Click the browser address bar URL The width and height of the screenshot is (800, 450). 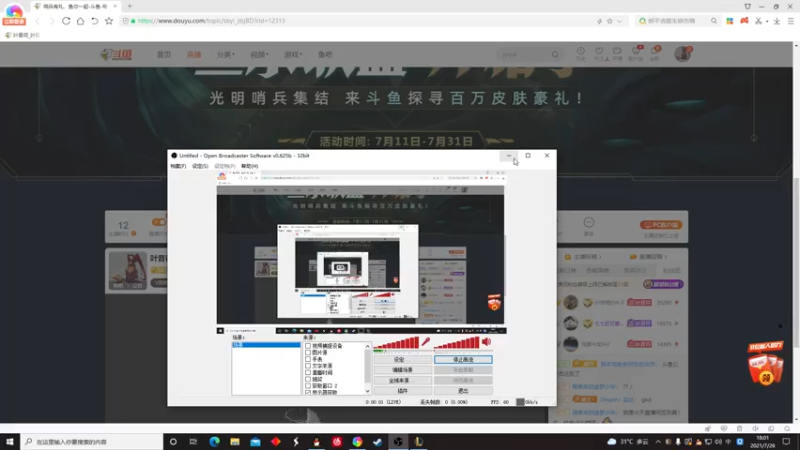tap(211, 21)
